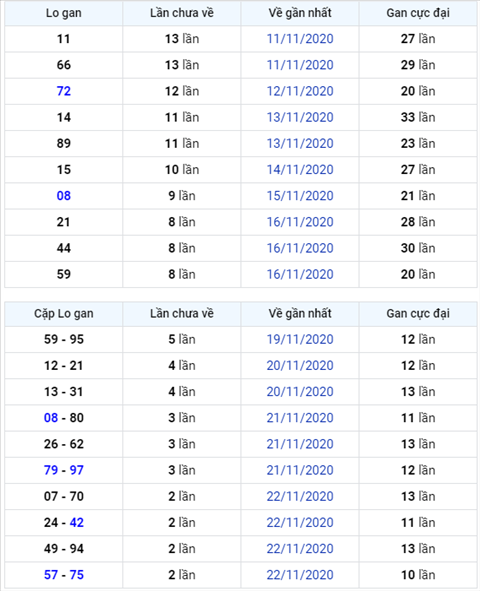Click the blue number 72 in Lo gan column
This screenshot has width=480, height=591.
pos(64,91)
